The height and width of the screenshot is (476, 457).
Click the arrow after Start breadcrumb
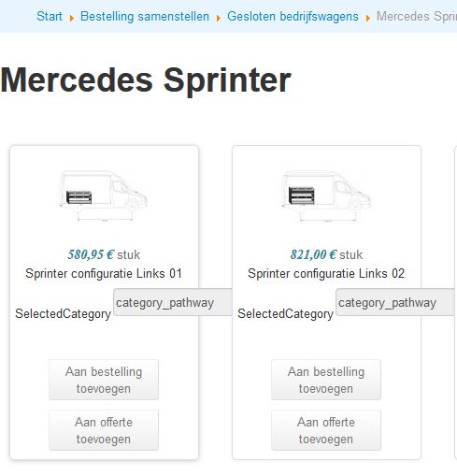click(x=72, y=18)
